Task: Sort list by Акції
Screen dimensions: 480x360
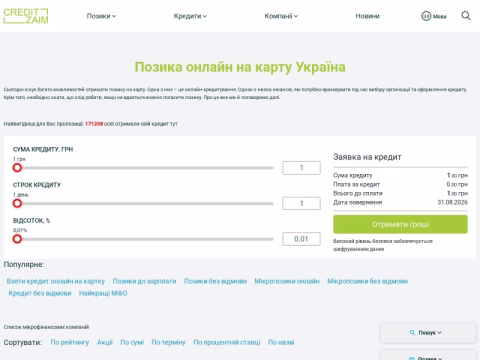Action: (105, 342)
